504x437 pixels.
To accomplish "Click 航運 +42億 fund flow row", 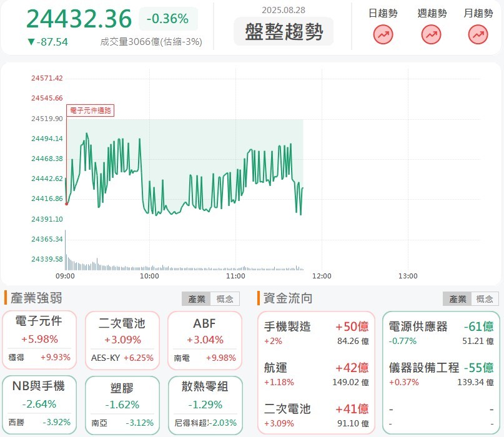I will [x=316, y=375].
